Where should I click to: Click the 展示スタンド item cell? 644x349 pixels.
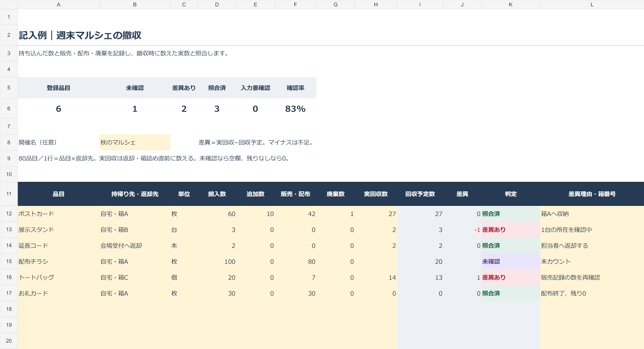point(59,230)
